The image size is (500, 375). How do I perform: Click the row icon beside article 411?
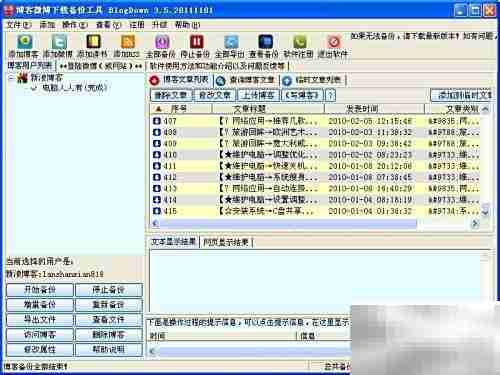point(157,166)
